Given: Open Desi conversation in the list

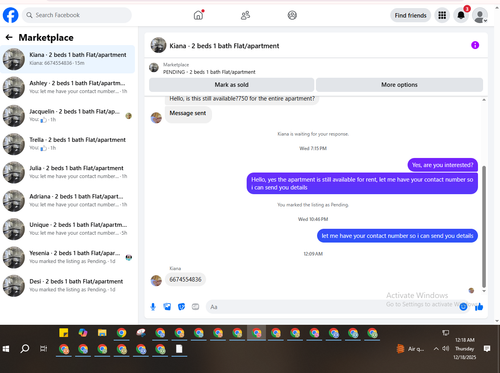Looking at the screenshot, I should [x=67, y=286].
